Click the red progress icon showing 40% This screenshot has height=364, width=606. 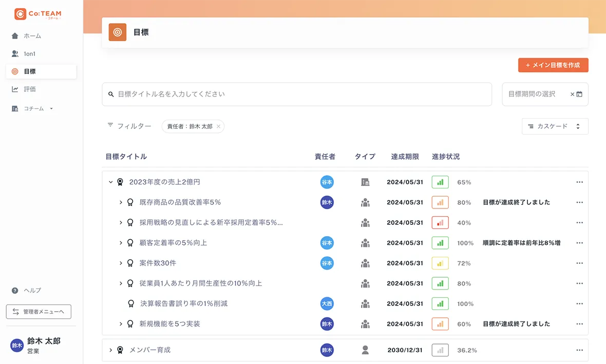440,223
